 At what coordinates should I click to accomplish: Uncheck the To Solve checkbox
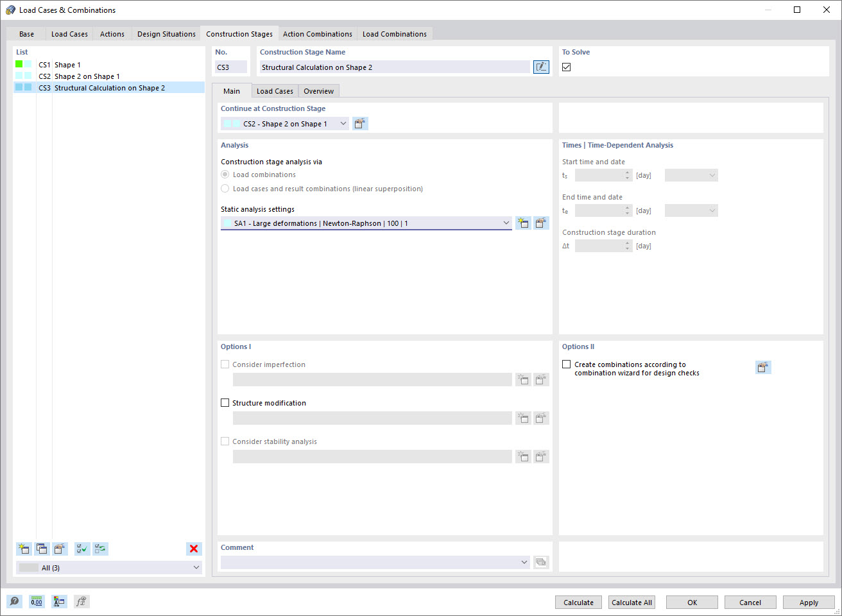pos(566,67)
